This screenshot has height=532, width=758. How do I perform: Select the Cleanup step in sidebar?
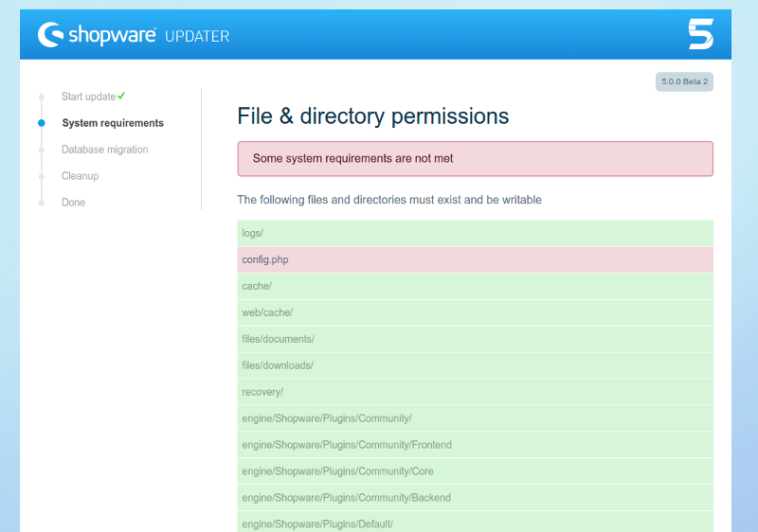point(80,176)
